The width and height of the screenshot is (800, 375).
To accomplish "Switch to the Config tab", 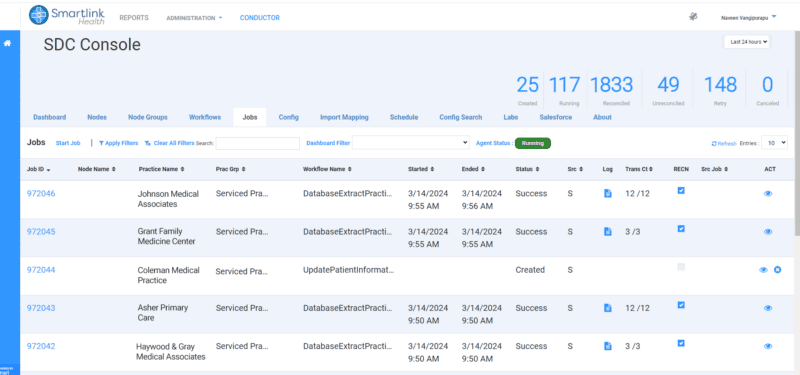I will click(289, 117).
